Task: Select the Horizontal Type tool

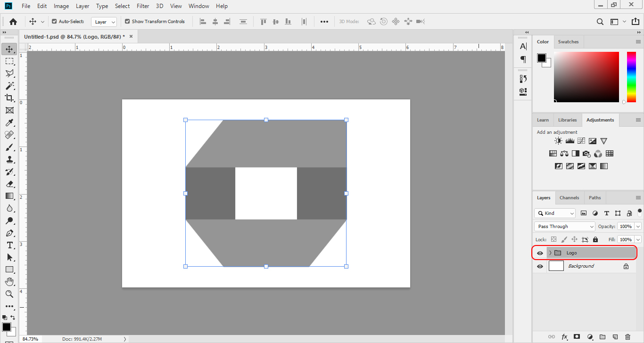Action: coord(9,245)
